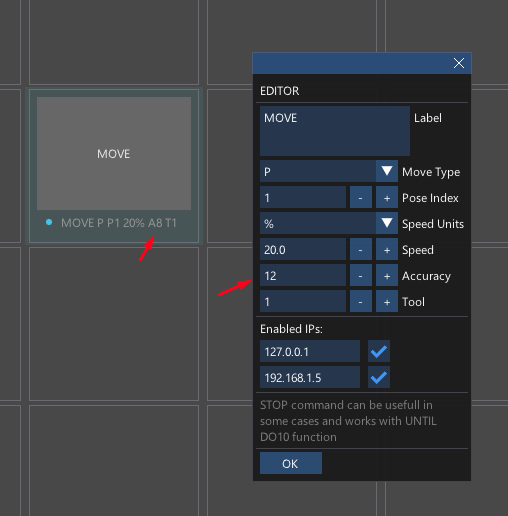Decrease Tool number with minus button

tap(361, 301)
